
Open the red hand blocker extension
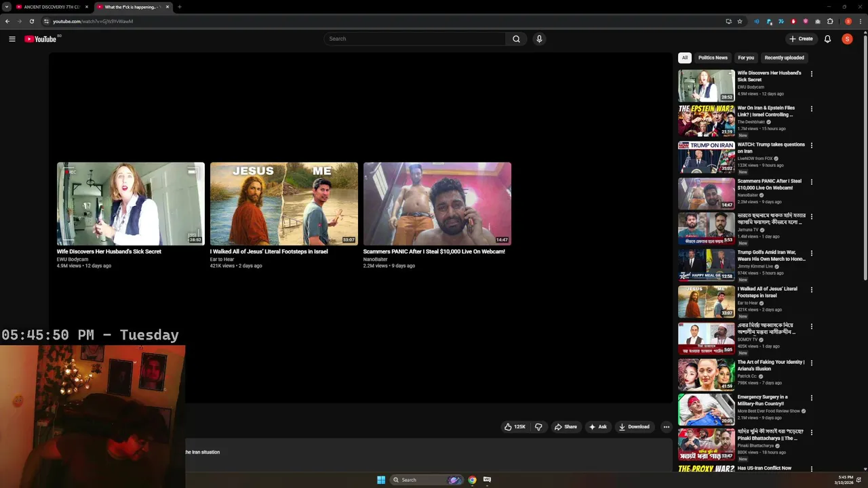793,21
